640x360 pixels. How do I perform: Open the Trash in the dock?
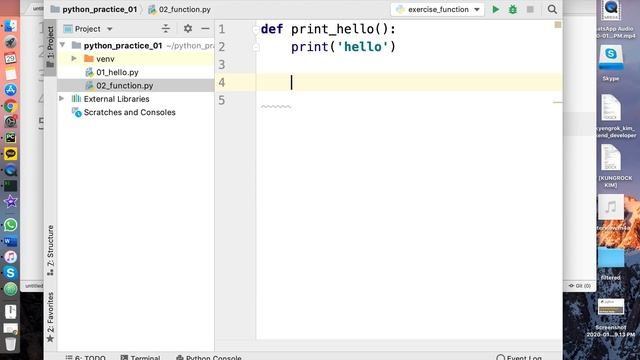[x=10, y=344]
